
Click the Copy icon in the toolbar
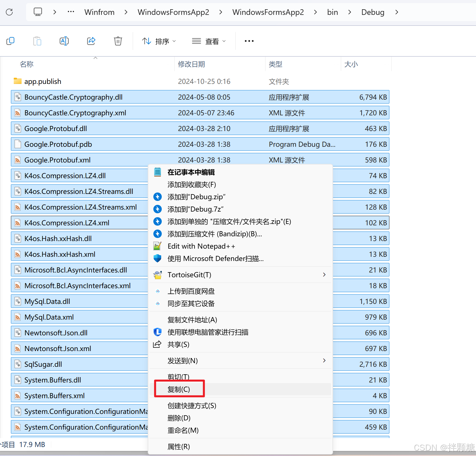(x=10, y=41)
